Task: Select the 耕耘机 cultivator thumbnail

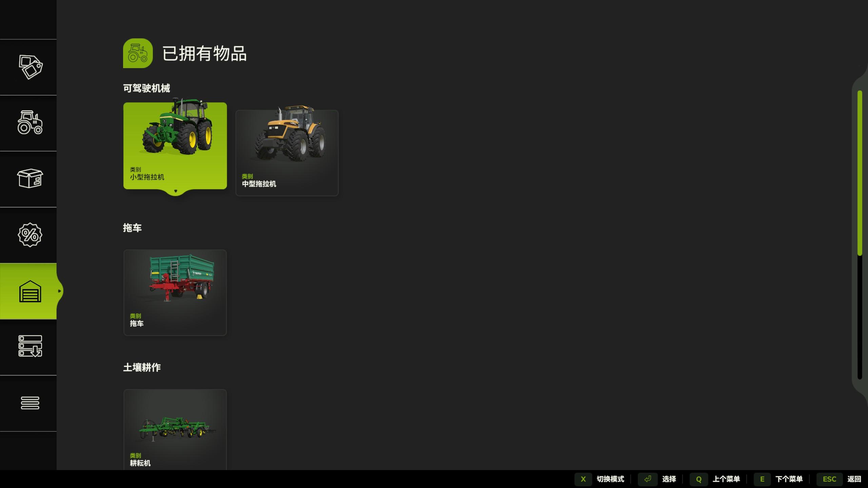Action: tap(175, 430)
